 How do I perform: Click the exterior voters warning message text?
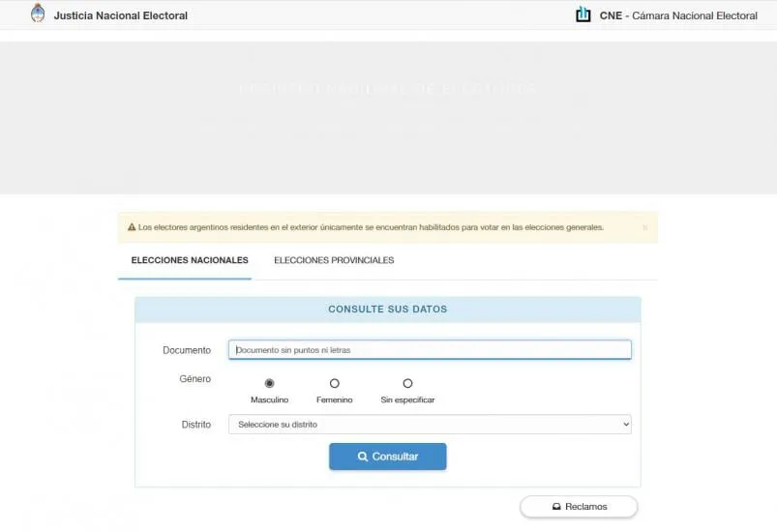(x=371, y=227)
